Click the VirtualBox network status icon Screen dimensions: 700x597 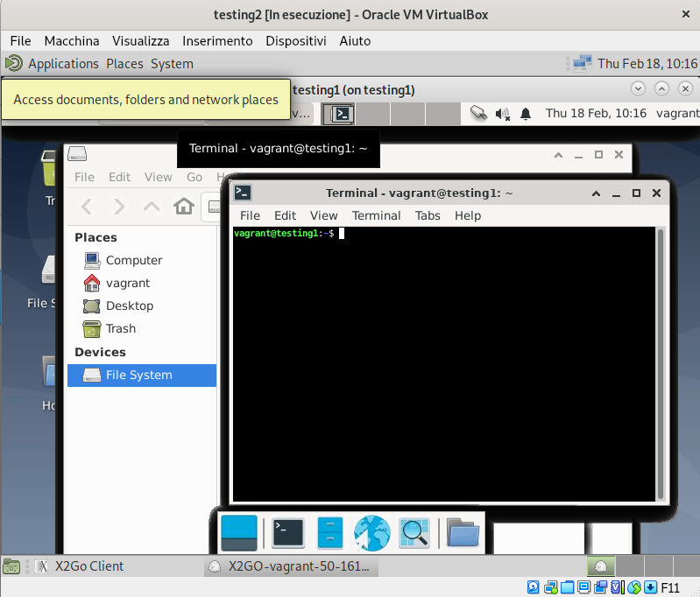click(550, 587)
